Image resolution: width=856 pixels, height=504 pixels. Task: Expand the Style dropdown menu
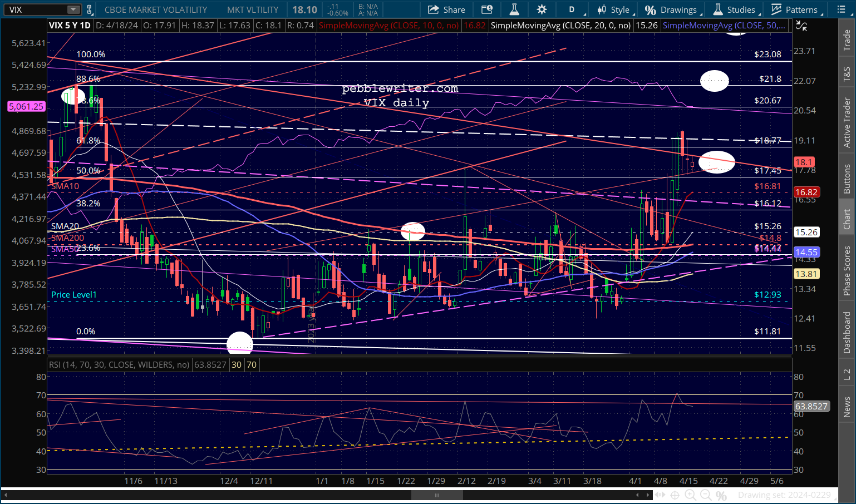point(614,9)
